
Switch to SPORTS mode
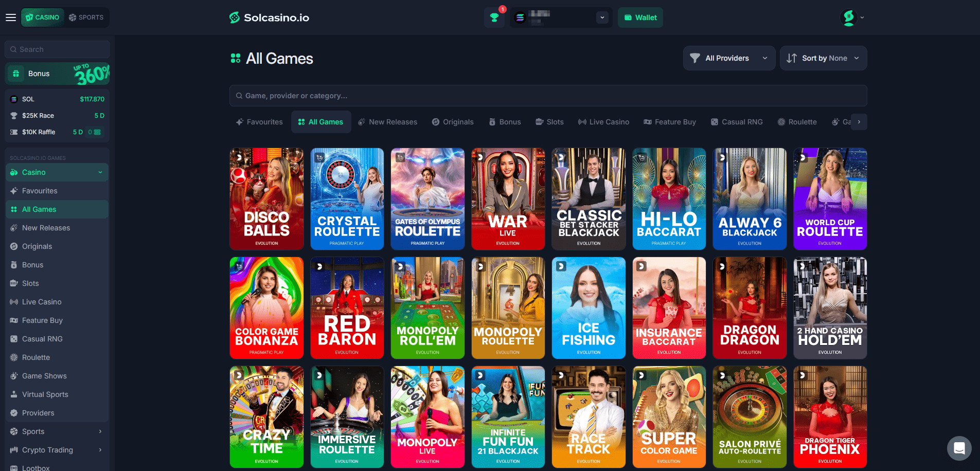86,17
